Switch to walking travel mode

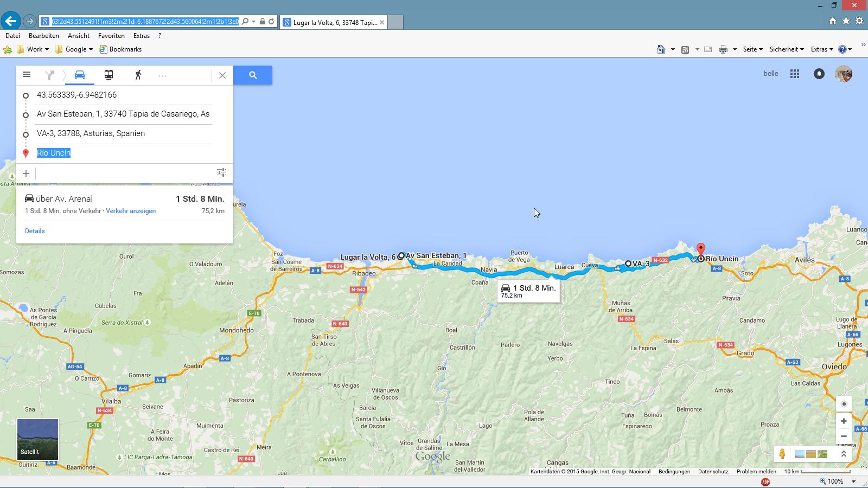(138, 75)
